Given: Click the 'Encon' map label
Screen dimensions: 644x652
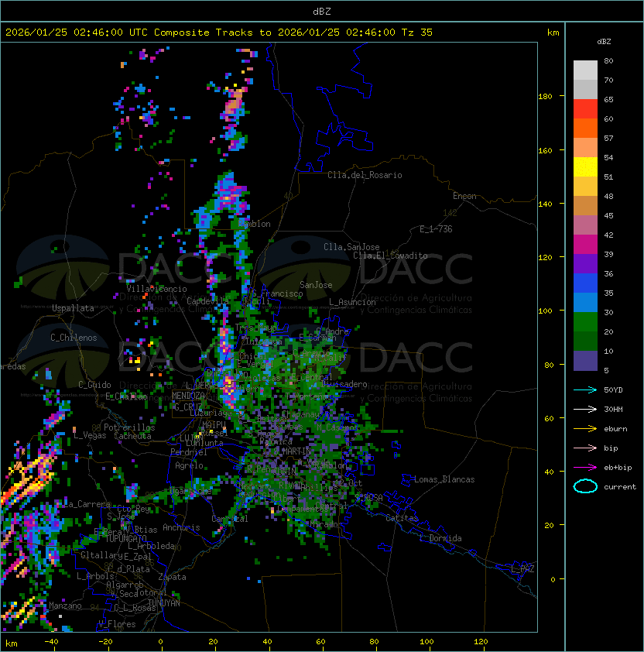Looking at the screenshot, I should (x=464, y=196).
